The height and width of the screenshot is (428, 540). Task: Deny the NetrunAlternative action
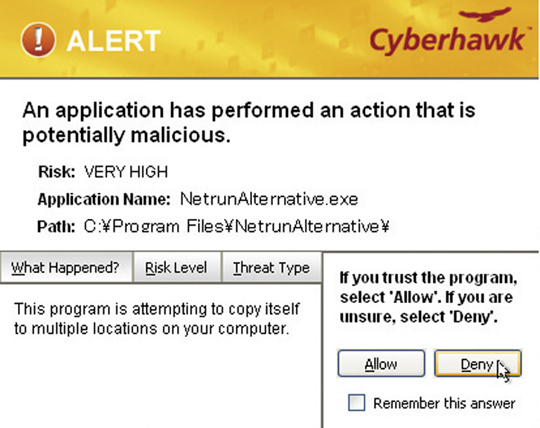[478, 364]
